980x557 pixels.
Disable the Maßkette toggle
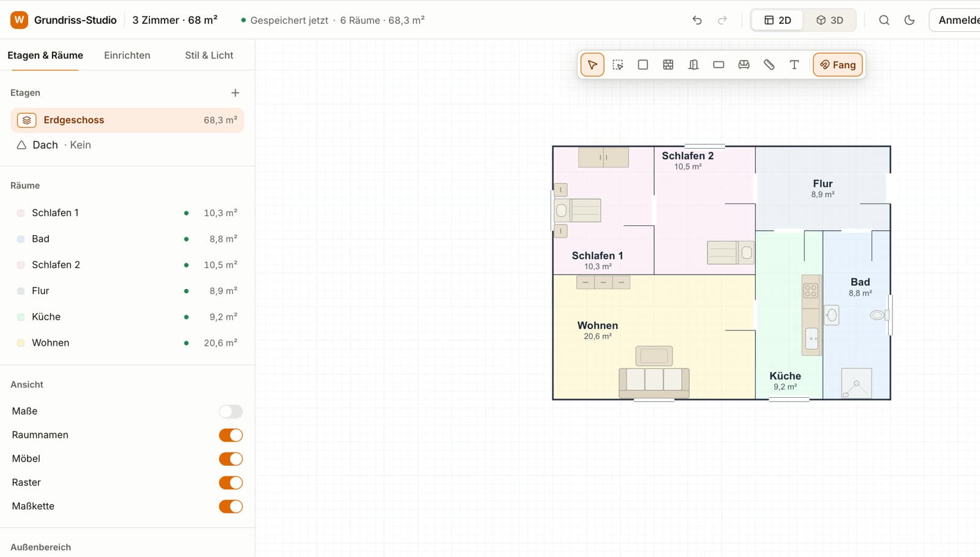tap(231, 507)
